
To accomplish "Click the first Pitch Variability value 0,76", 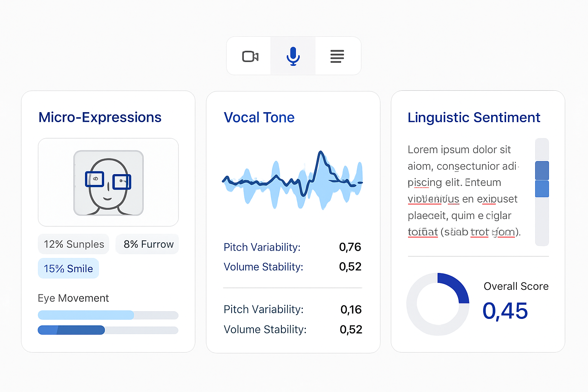I will (x=350, y=247).
